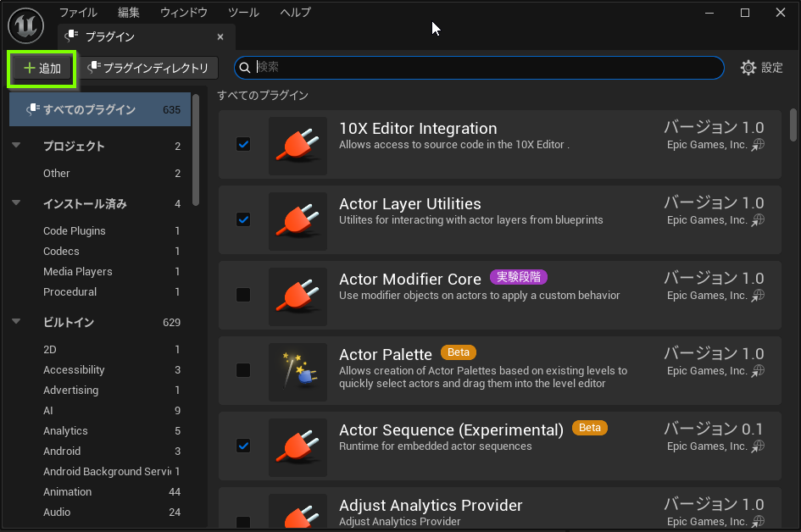Screen dimensions: 801x532
Task: Click the gear icon next to 設定
Action: click(748, 68)
